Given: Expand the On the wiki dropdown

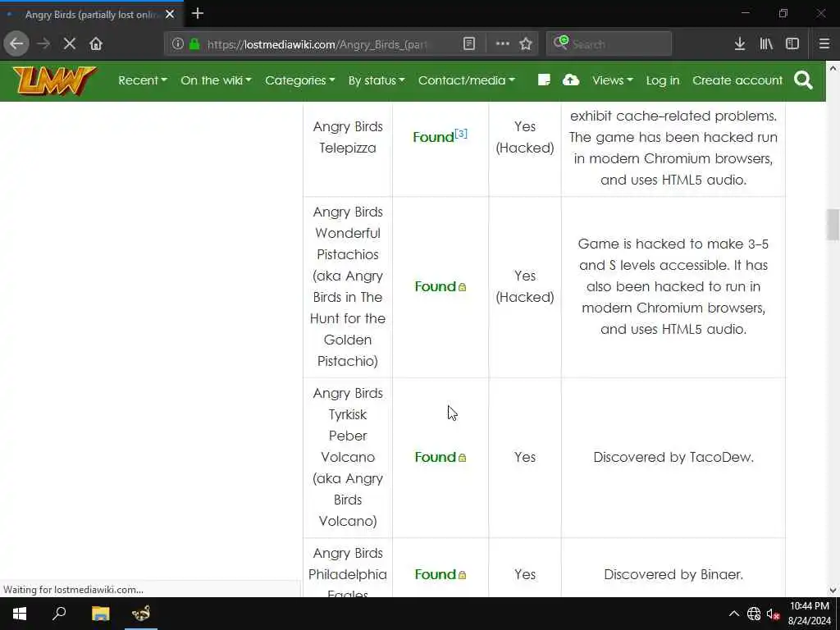Looking at the screenshot, I should pos(216,80).
